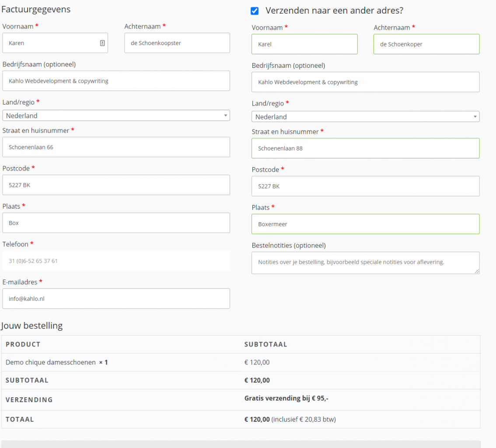
Task: Focus the shipping Bedrijfsnaam field
Action: pos(365,82)
